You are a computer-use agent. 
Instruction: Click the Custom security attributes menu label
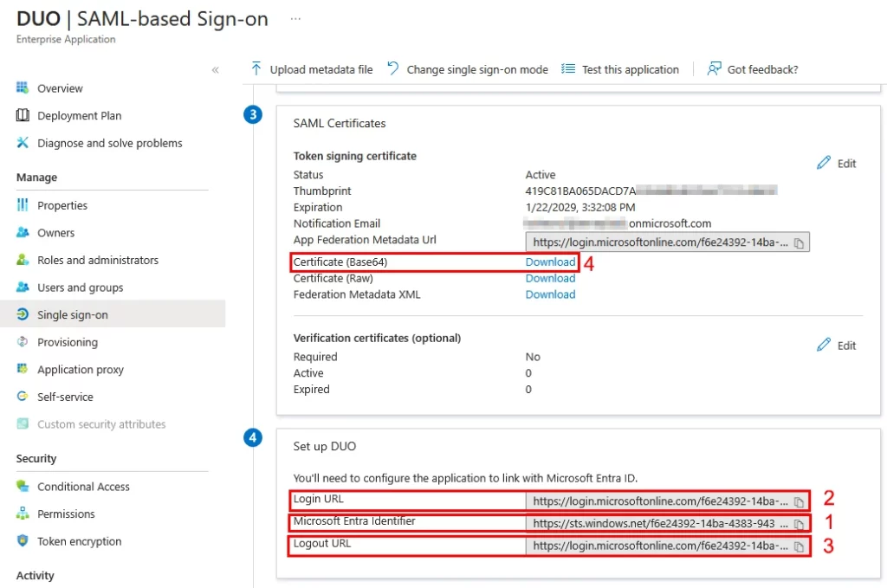(101, 424)
